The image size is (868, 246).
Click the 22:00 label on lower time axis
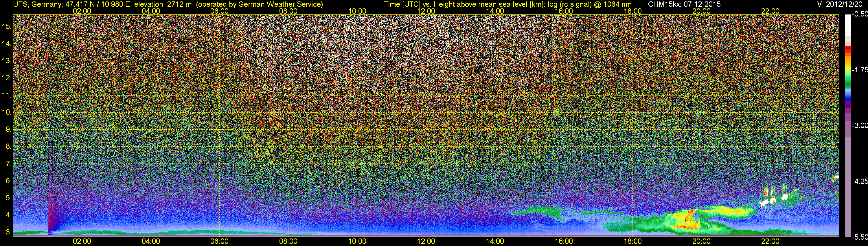(x=770, y=241)
